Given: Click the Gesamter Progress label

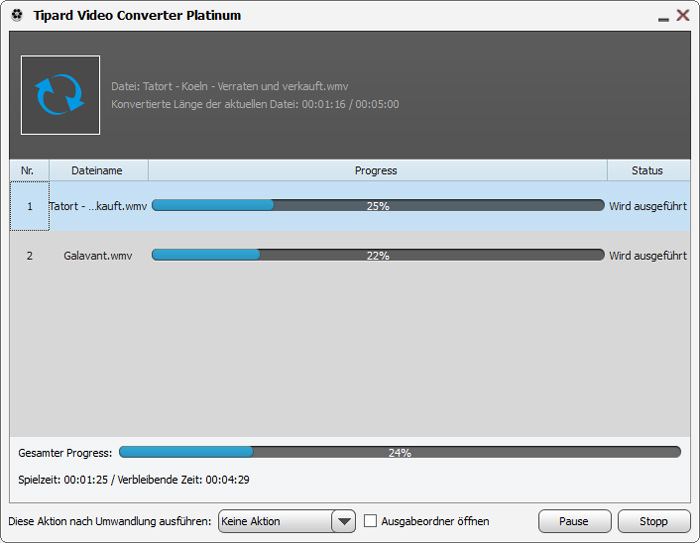Looking at the screenshot, I should [65, 453].
